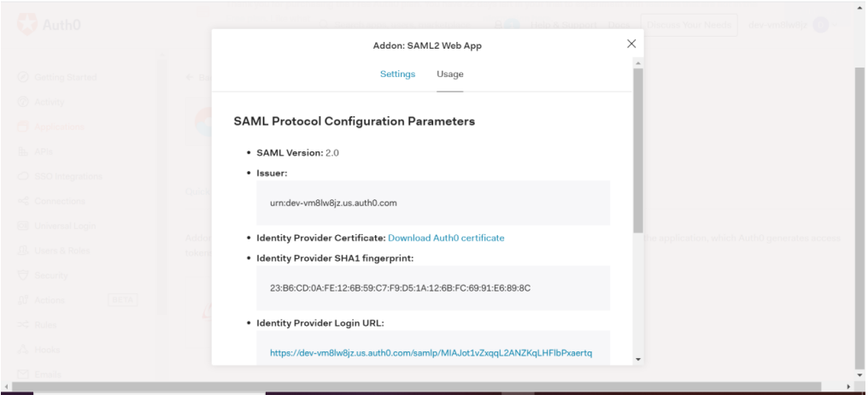Click the Security shield icon in sidebar
The height and width of the screenshot is (395, 868).
(x=23, y=275)
